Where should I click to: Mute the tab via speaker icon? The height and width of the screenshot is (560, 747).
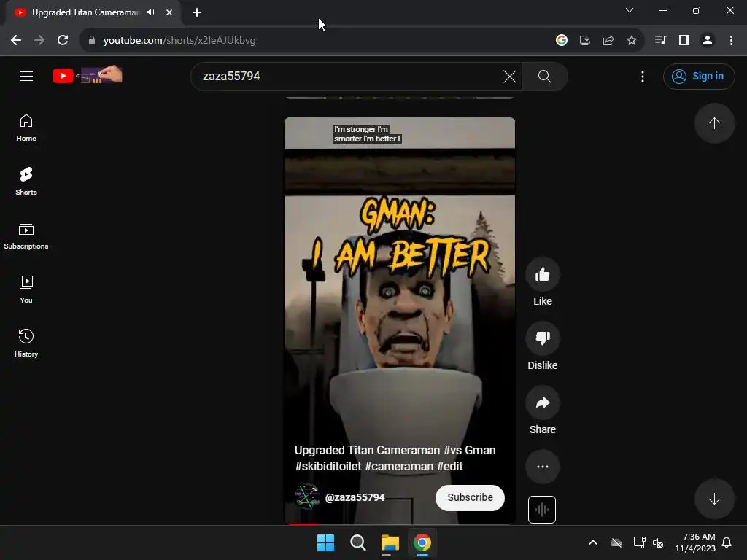151,12
